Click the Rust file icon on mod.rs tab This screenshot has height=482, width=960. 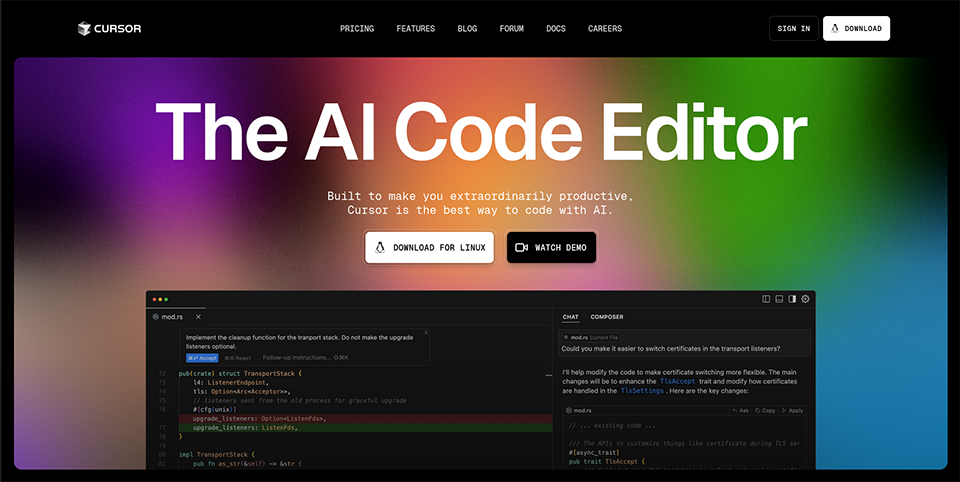point(156,317)
